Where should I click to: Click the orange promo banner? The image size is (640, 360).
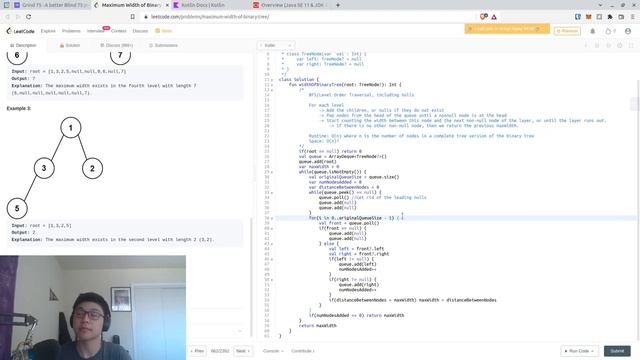coord(507,29)
